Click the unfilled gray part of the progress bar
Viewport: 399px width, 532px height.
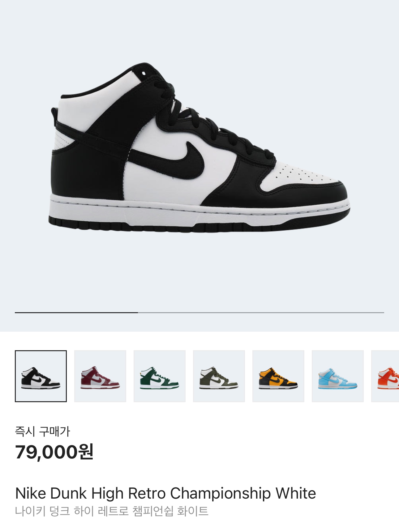(x=261, y=313)
